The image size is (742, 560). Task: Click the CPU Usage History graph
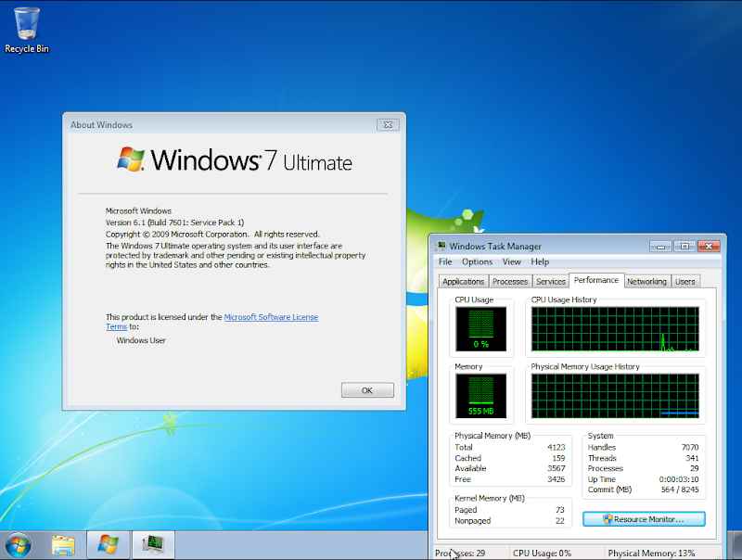pos(615,329)
